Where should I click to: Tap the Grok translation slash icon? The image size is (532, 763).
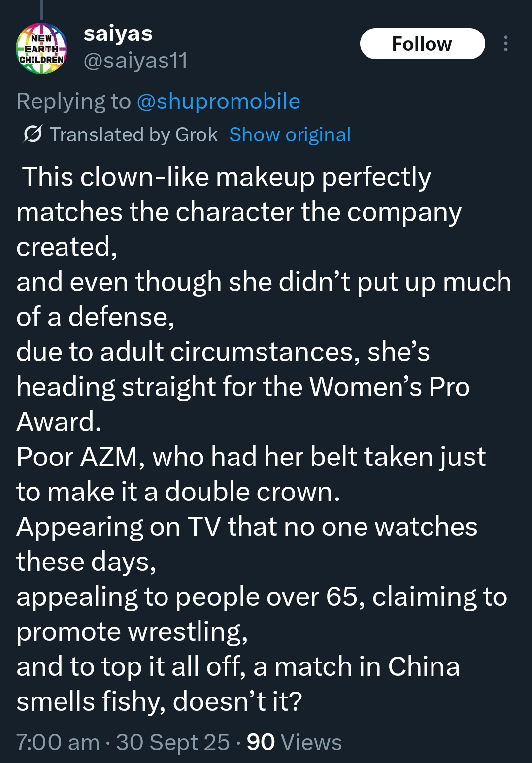tap(33, 134)
